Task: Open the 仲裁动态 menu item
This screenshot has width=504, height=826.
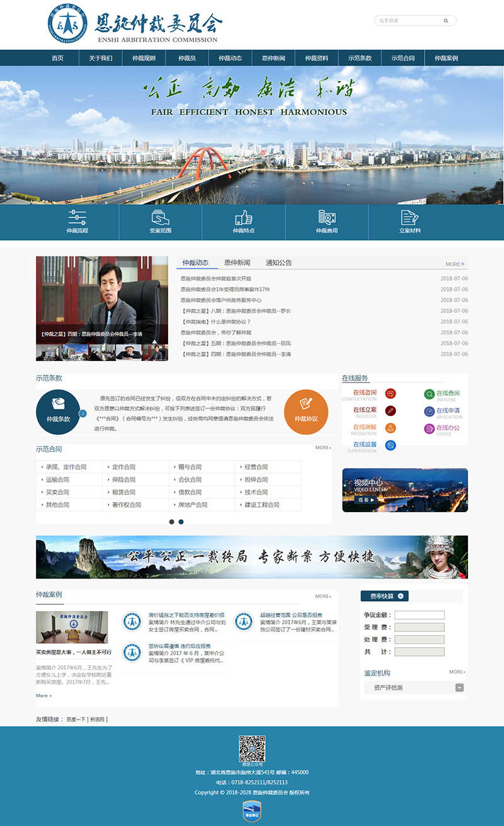Action: (231, 58)
